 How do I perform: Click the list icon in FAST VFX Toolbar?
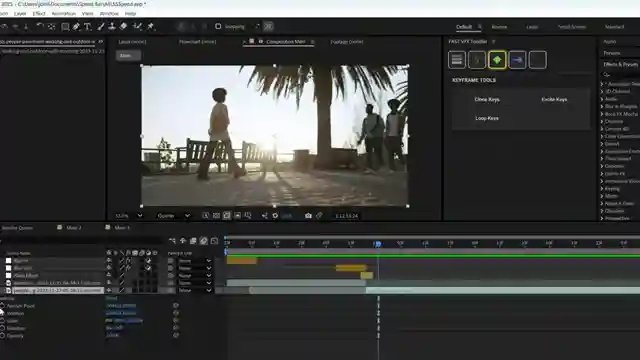457,60
